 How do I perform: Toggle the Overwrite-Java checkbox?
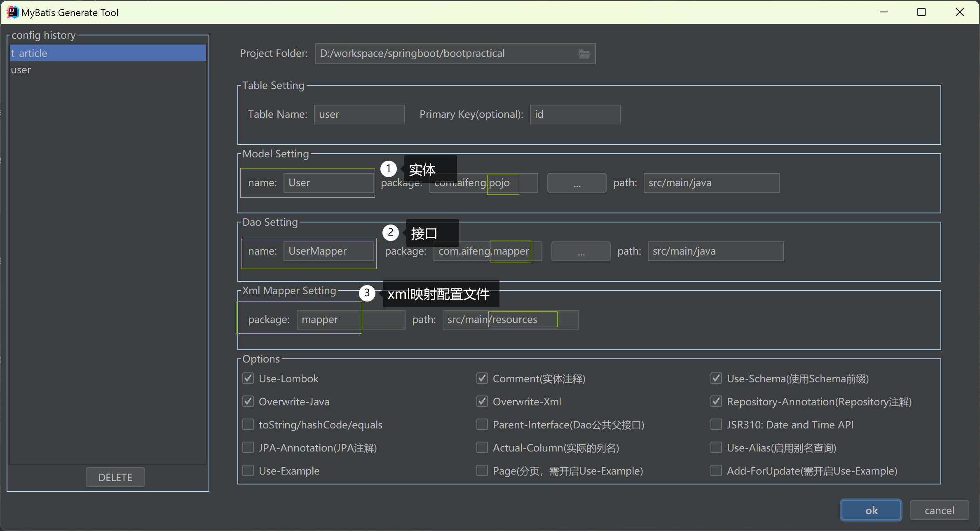pos(248,402)
